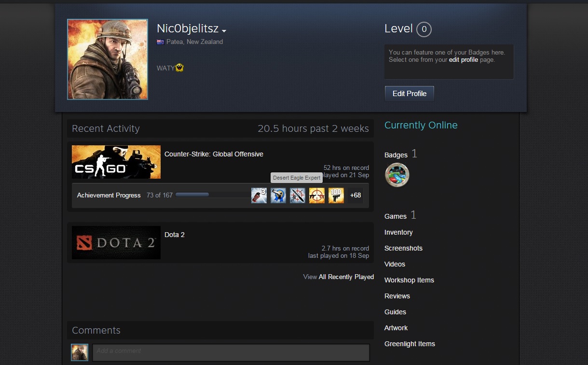This screenshot has height=365, width=588.
Task: Open the CS:GO game banner image
Action: tap(116, 162)
